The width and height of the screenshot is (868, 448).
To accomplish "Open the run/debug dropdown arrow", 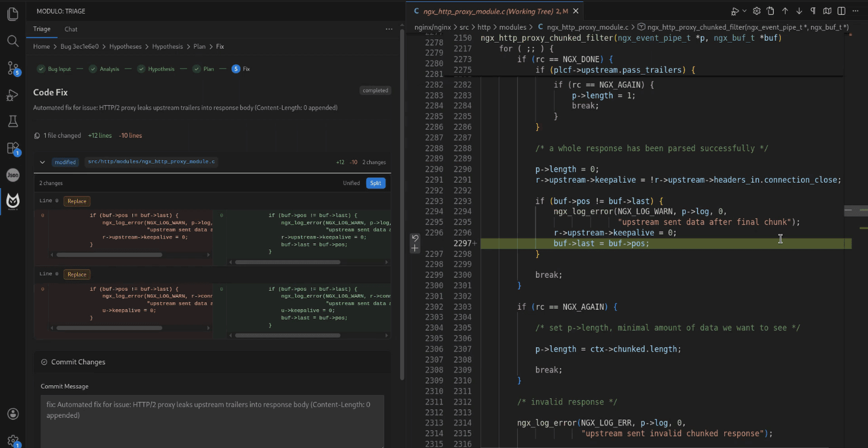I will [x=745, y=11].
